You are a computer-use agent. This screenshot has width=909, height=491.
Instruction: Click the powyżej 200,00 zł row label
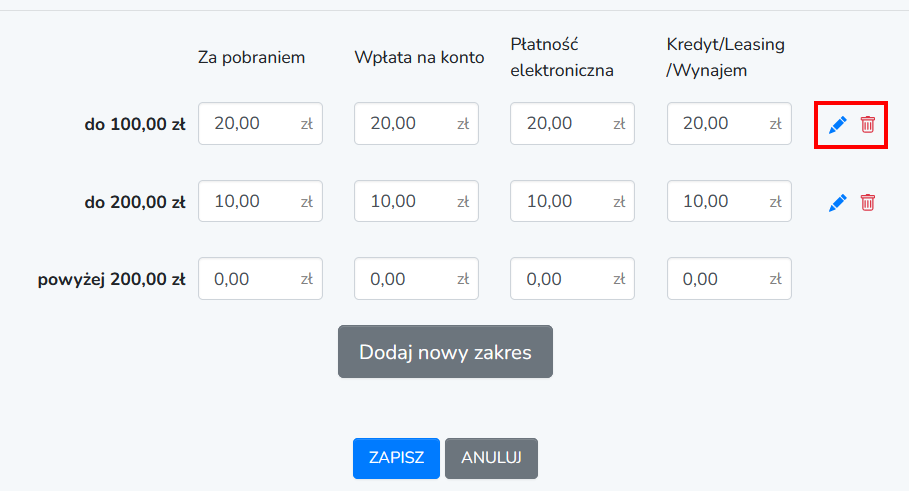coord(111,279)
